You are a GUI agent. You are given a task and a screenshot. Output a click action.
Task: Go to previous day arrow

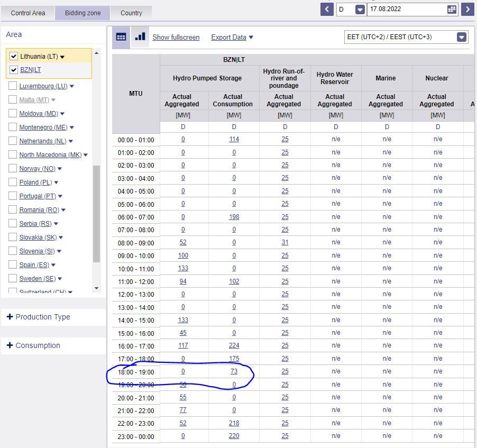tap(327, 10)
